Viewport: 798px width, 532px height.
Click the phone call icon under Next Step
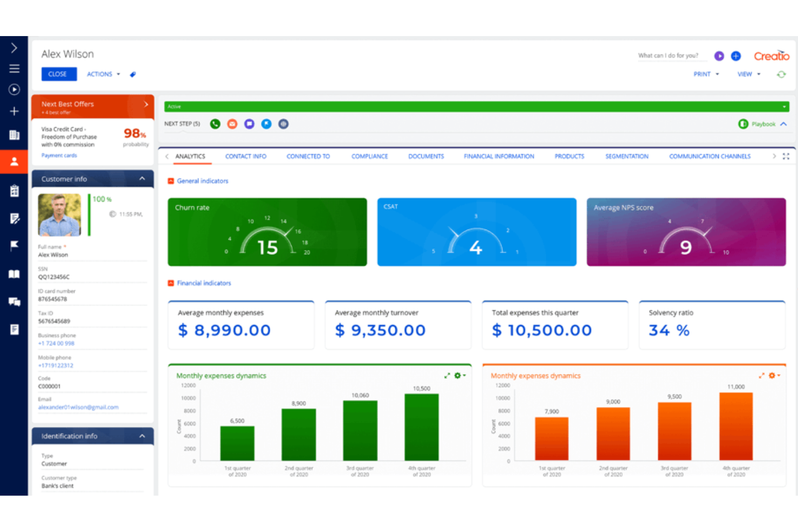[x=215, y=123]
